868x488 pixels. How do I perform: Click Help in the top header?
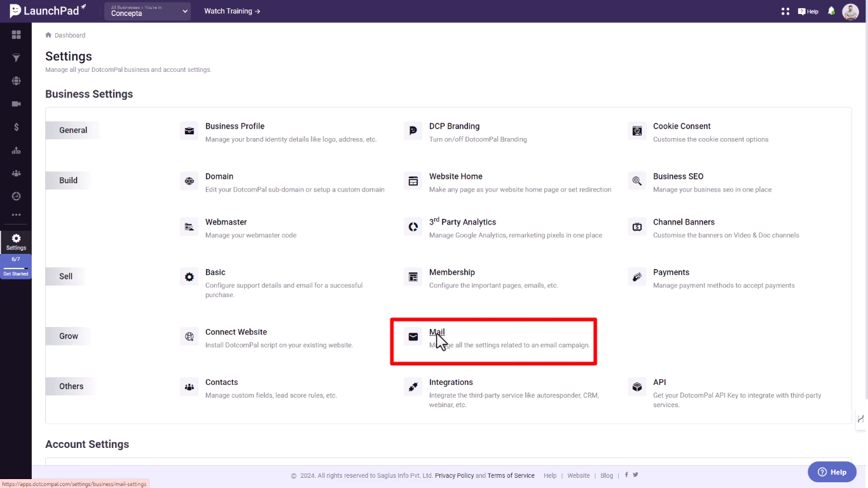808,11
